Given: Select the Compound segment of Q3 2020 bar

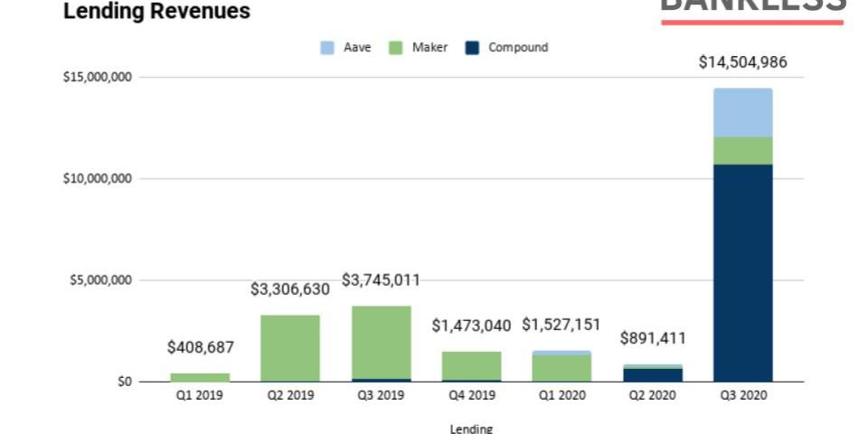Looking at the screenshot, I should 742,271.
